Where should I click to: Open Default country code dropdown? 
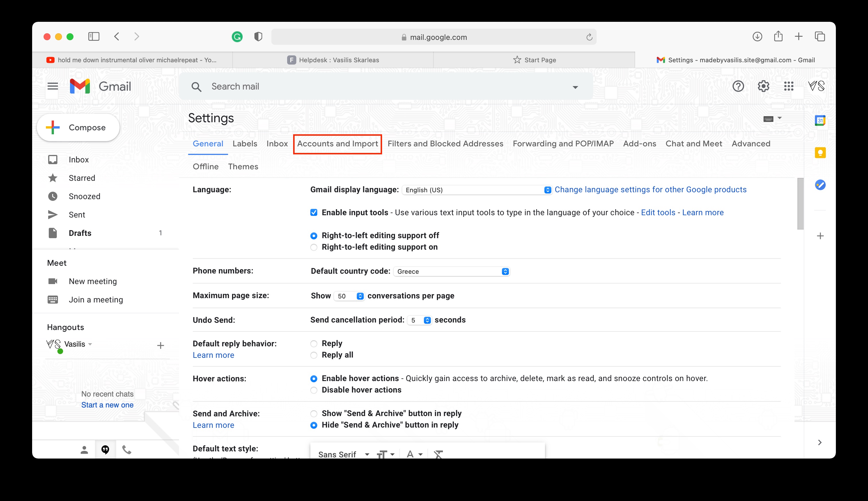(451, 271)
